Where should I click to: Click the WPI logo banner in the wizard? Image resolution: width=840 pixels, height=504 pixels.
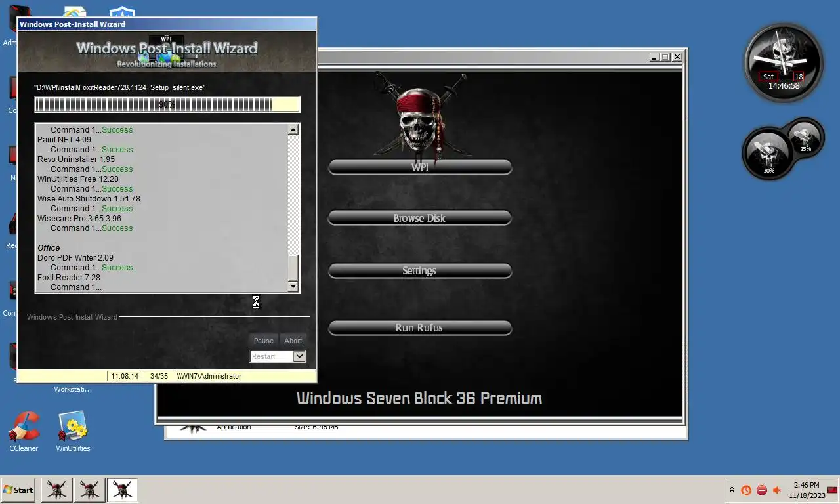click(167, 51)
